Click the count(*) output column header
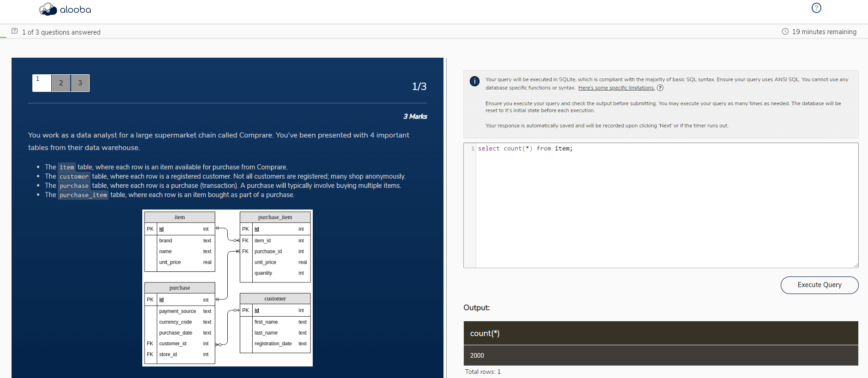The width and height of the screenshot is (868, 378). pyautogui.click(x=661, y=333)
